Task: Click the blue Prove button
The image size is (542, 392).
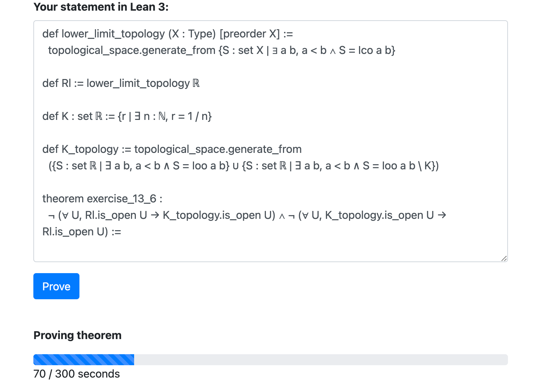Action: (x=56, y=286)
